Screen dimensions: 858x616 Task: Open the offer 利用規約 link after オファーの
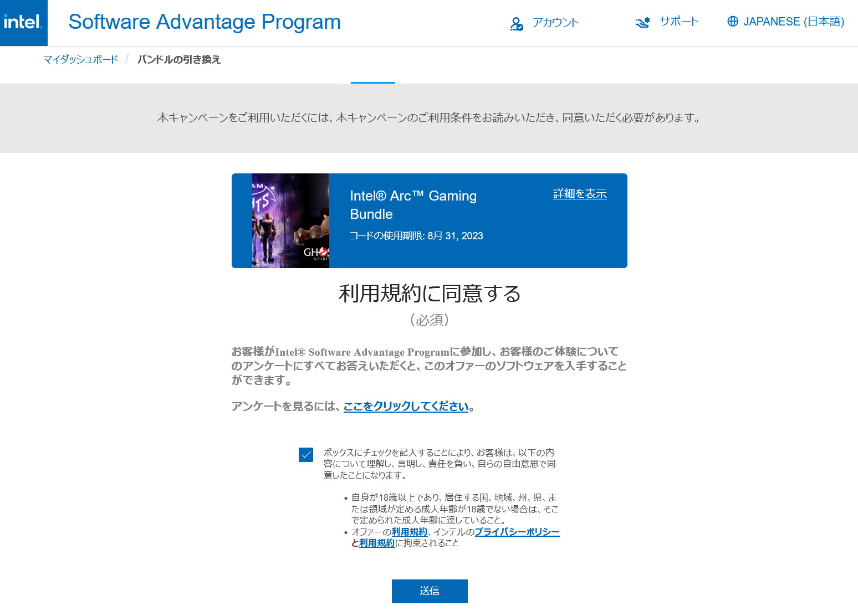click(x=410, y=532)
